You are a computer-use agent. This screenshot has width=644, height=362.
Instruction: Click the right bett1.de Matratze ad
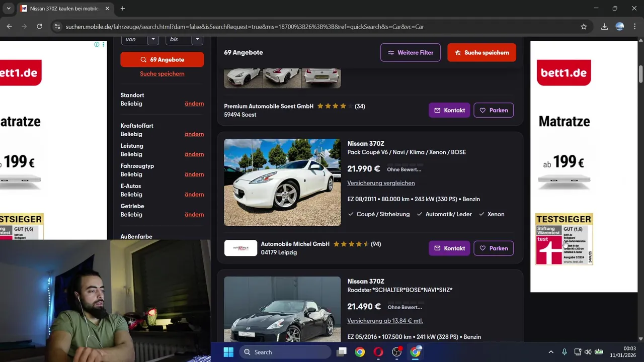pos(584,166)
